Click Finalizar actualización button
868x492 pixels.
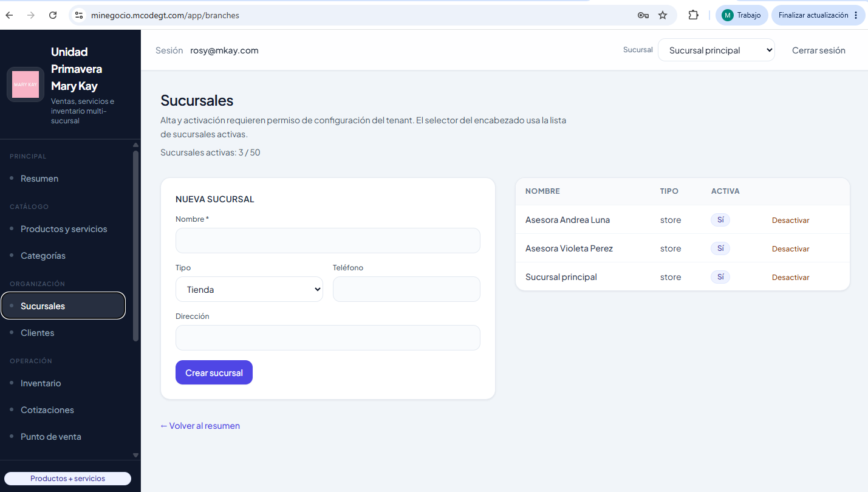(x=818, y=15)
